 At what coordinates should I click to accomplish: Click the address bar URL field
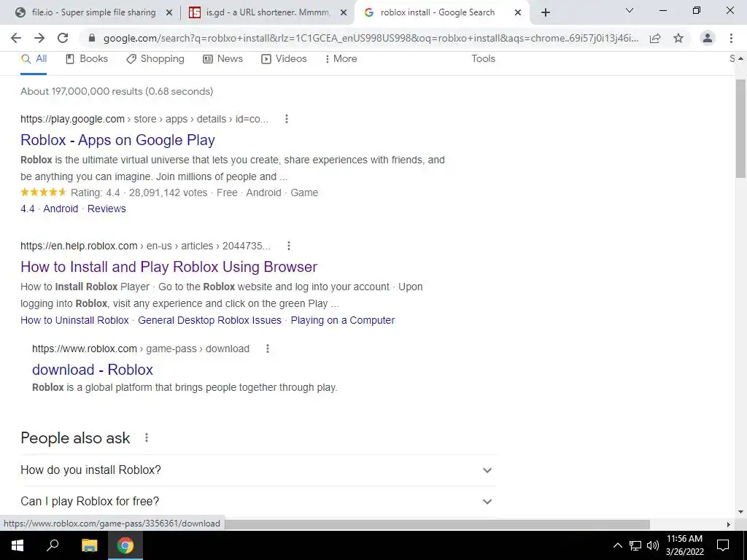pyautogui.click(x=371, y=38)
